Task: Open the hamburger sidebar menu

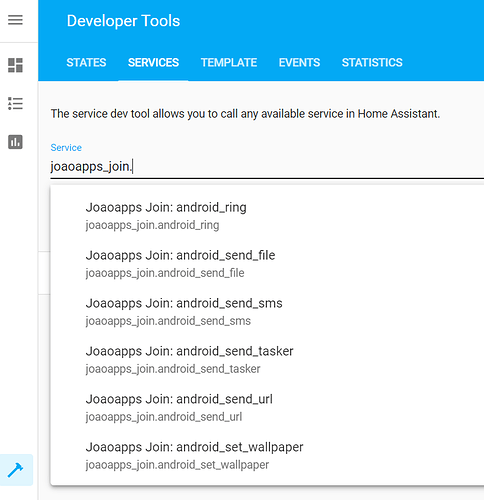Action: click(15, 20)
